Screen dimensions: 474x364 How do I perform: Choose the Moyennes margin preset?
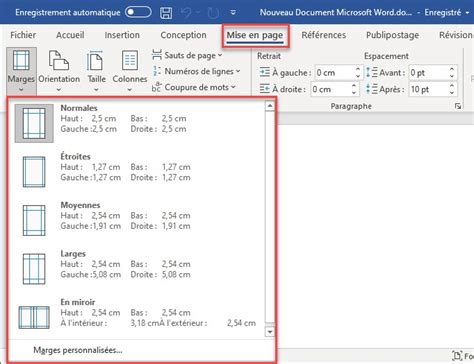[x=137, y=220]
